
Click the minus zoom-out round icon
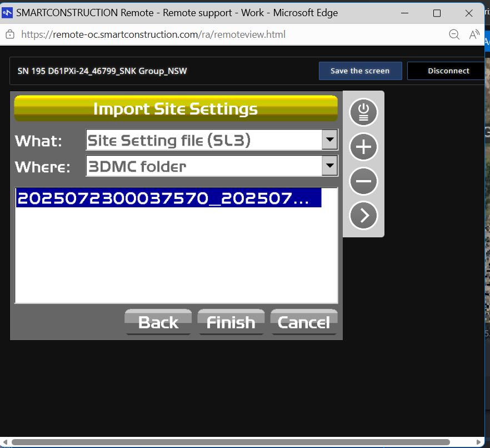[x=363, y=181]
